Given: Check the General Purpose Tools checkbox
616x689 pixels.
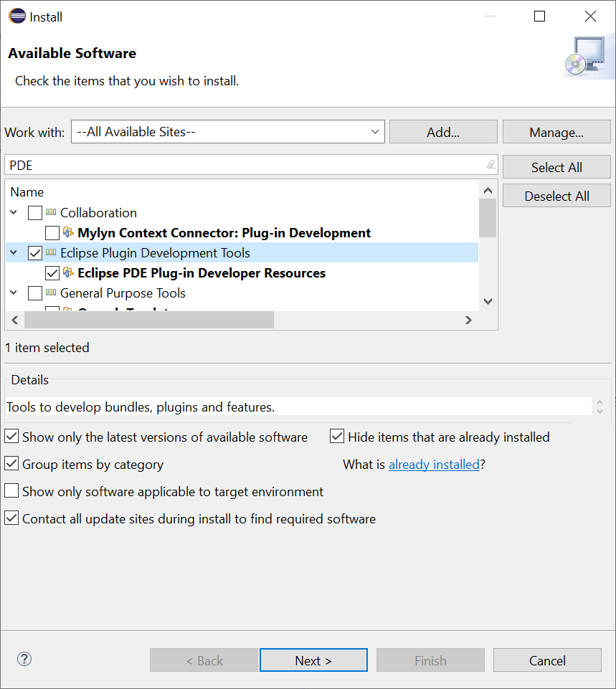Looking at the screenshot, I should click(35, 293).
